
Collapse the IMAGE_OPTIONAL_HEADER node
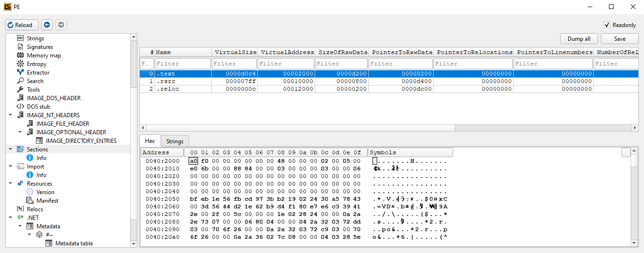[20, 132]
